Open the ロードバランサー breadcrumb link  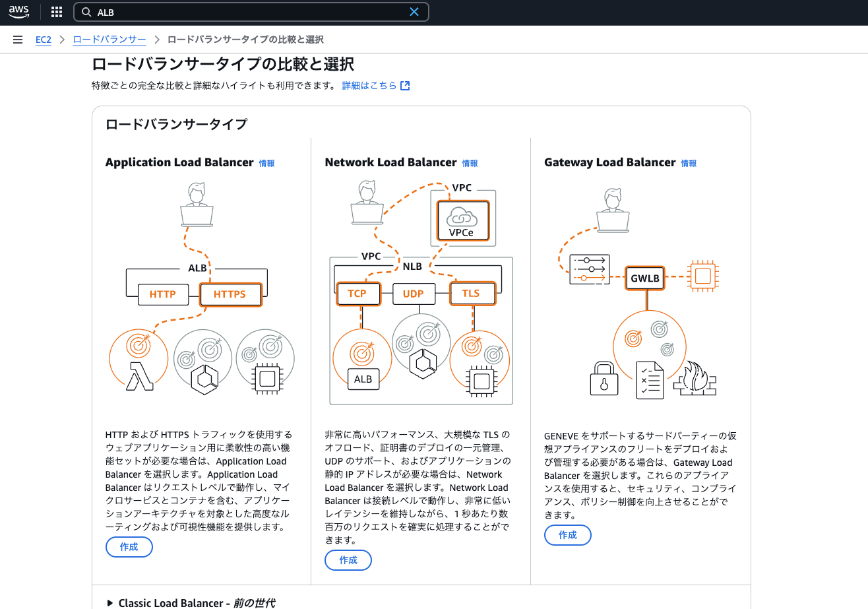[x=109, y=40]
